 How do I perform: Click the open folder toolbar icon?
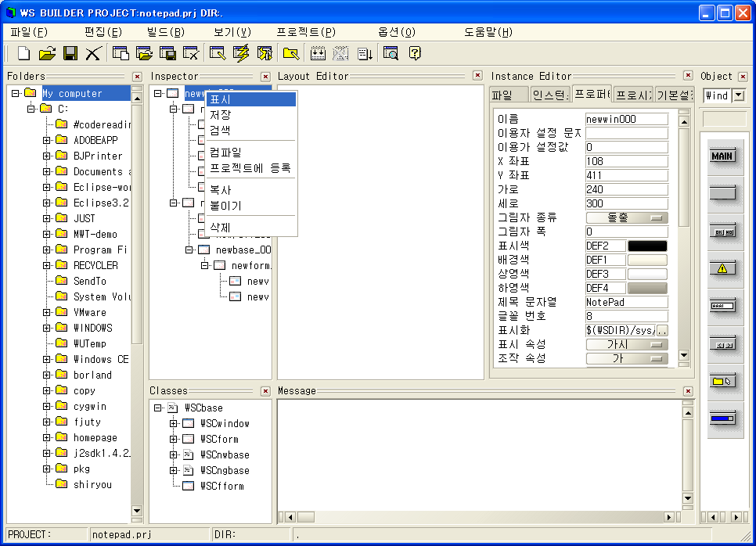47,53
